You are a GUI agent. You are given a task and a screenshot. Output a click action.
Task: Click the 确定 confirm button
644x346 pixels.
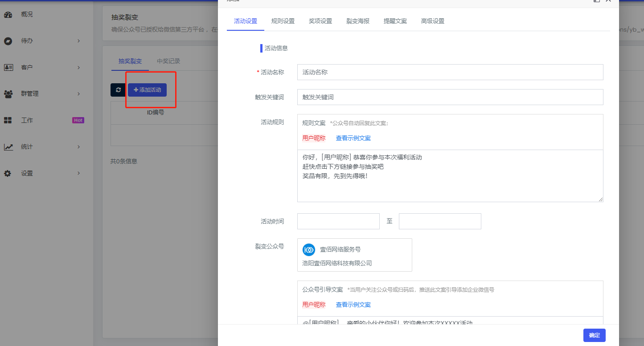pyautogui.click(x=594, y=335)
